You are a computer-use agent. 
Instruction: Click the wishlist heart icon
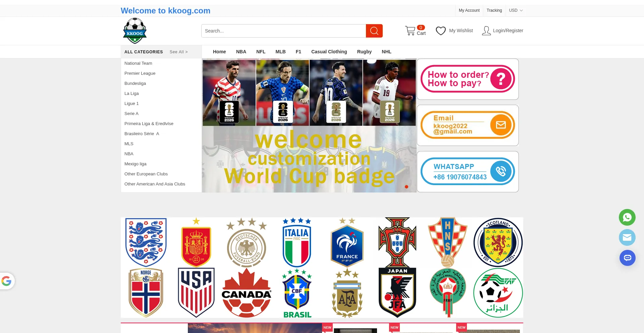point(441,31)
